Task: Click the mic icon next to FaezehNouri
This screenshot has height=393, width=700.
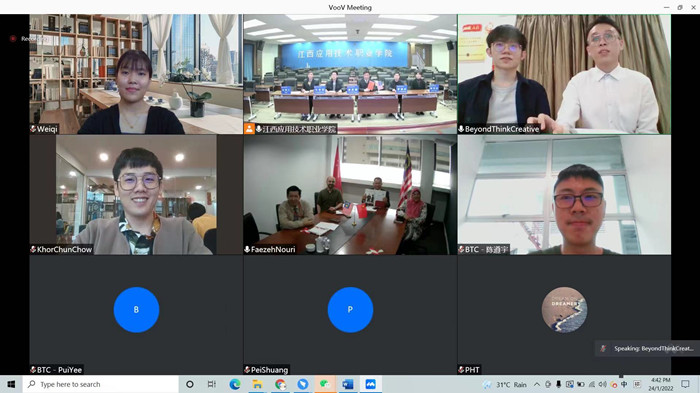Action: click(x=247, y=249)
